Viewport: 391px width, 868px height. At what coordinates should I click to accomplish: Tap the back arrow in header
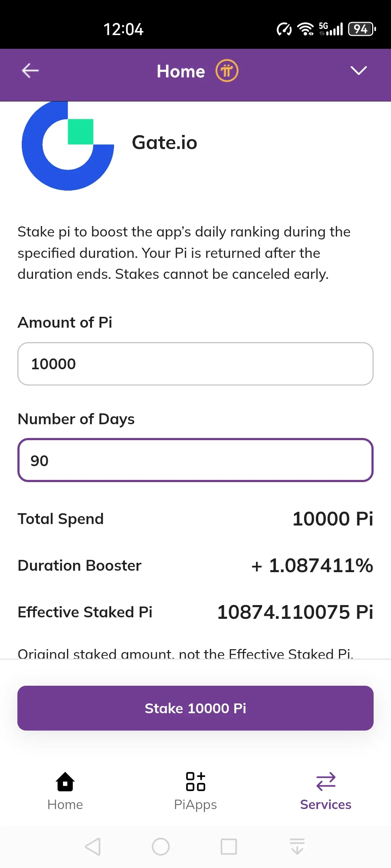(x=30, y=71)
